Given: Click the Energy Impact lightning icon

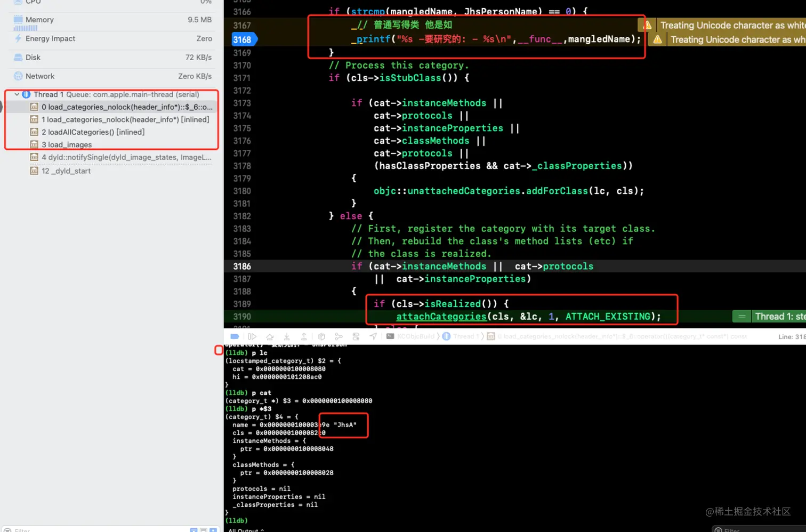Looking at the screenshot, I should pos(18,38).
